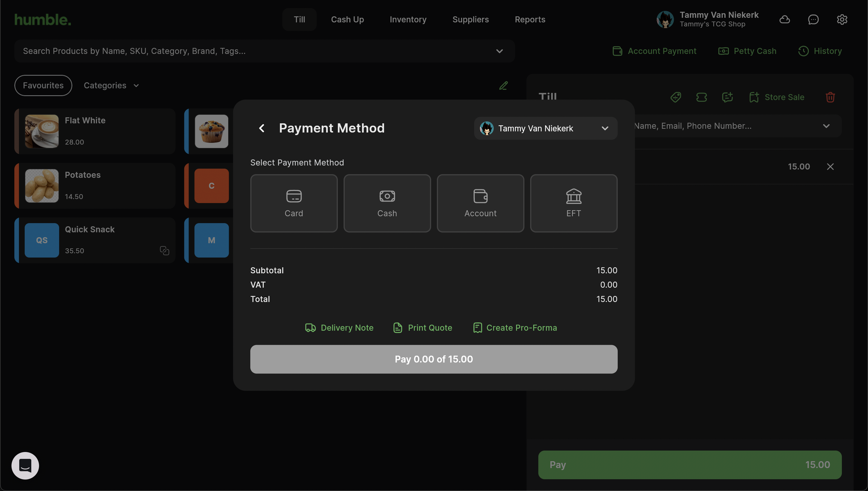Select Account payment option
868x491 pixels.
click(480, 203)
